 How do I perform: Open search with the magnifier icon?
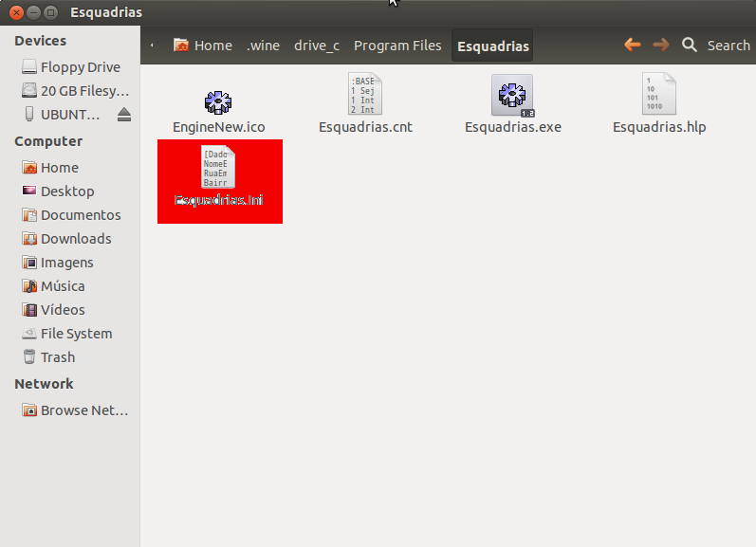690,46
